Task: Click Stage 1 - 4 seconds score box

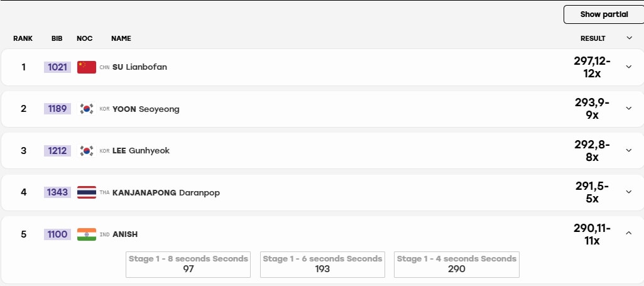Action: pos(456,265)
